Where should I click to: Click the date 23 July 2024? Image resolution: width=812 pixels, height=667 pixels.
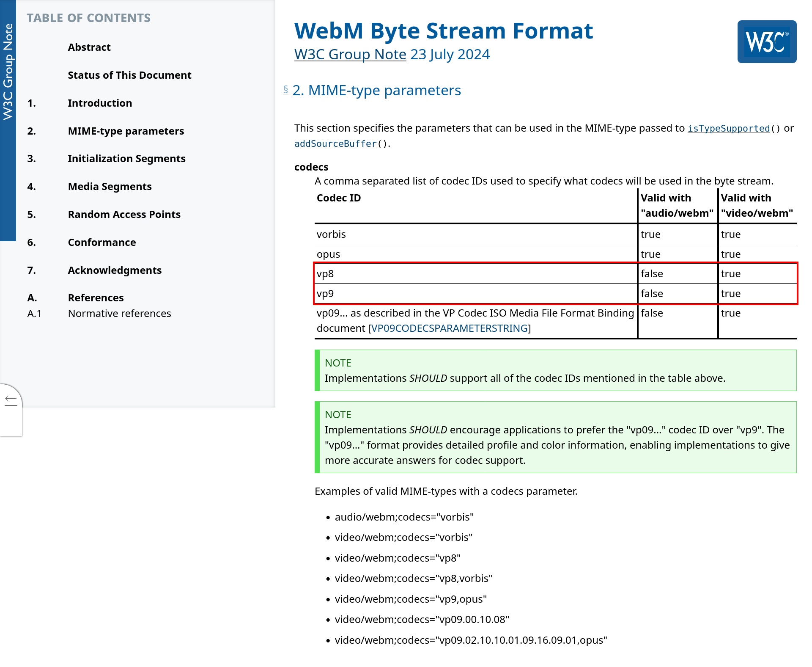[x=450, y=54]
